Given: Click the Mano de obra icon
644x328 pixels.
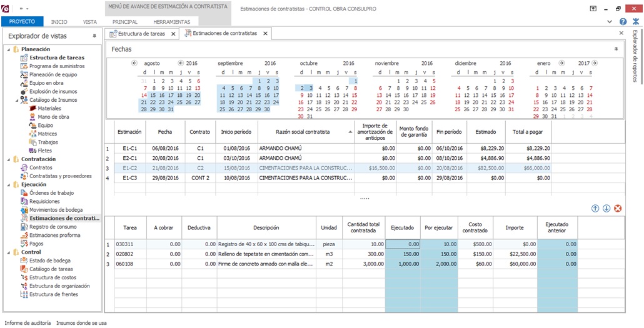Looking at the screenshot, I should pyautogui.click(x=33, y=117).
